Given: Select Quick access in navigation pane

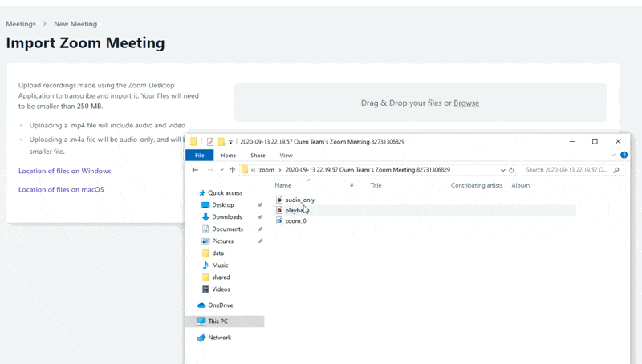Looking at the screenshot, I should click(226, 192).
